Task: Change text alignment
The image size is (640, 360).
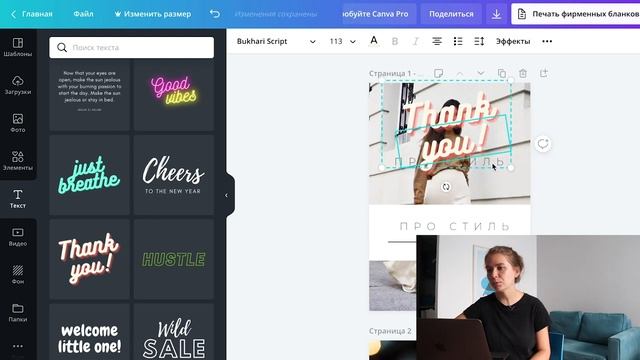Action: pos(437,41)
